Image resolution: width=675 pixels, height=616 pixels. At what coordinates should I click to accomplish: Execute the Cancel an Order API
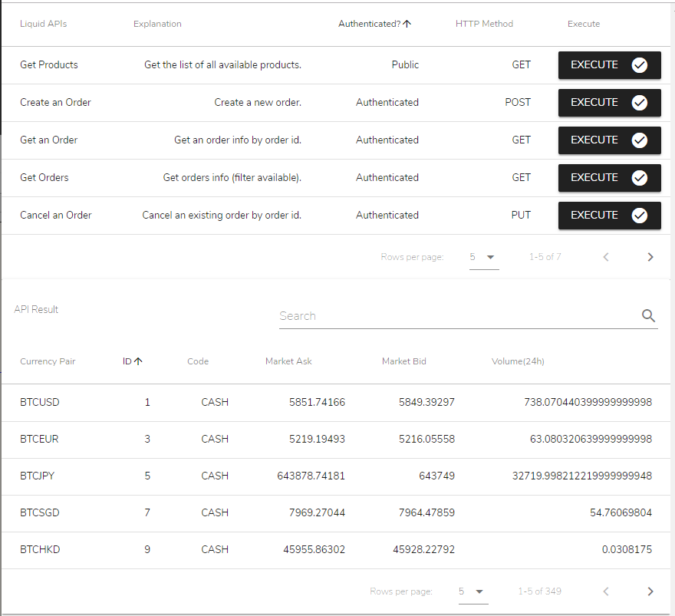pyautogui.click(x=609, y=216)
